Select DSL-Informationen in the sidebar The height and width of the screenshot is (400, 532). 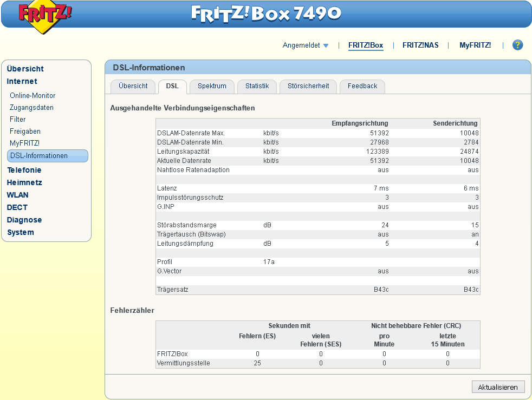48,155
